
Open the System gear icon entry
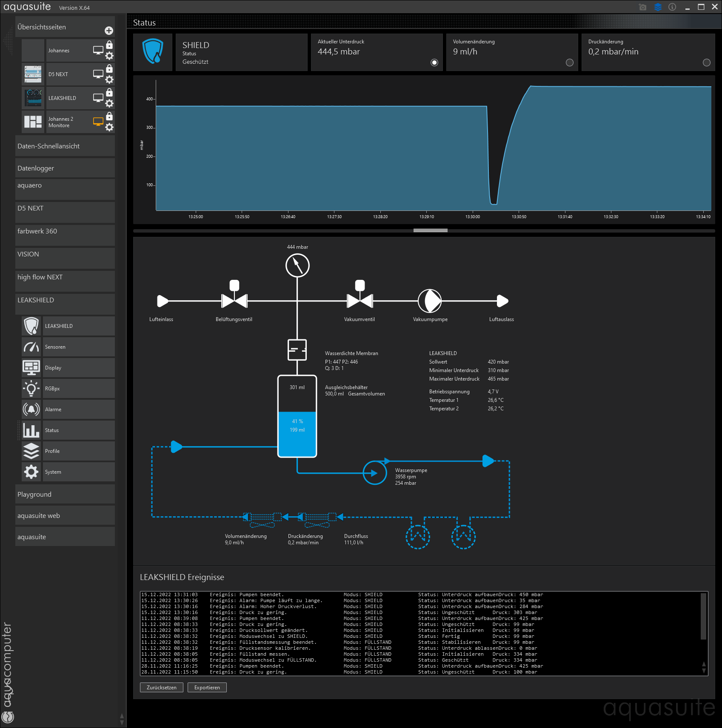click(31, 472)
